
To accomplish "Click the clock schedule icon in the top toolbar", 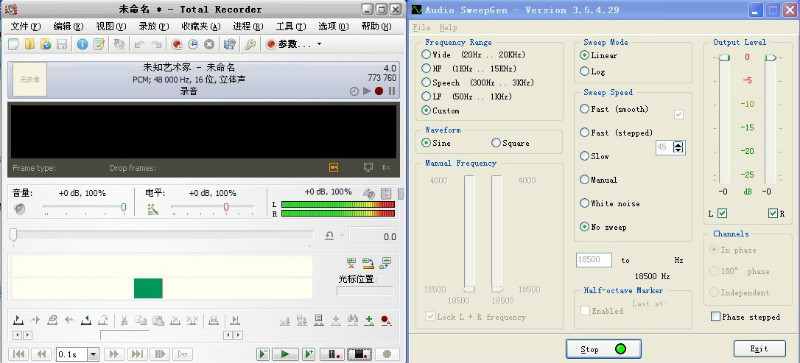I will point(193,44).
